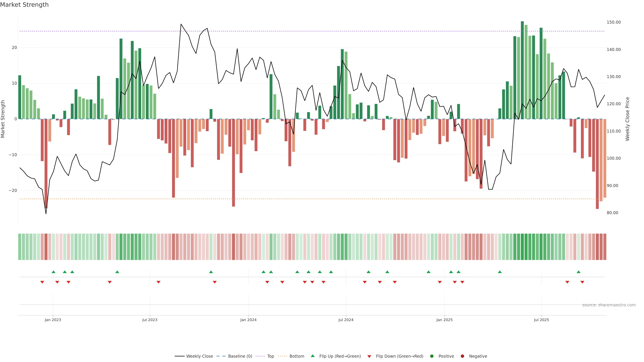Click the Jan 2024 x-axis label
This screenshot has height=362, width=644.
tap(248, 320)
